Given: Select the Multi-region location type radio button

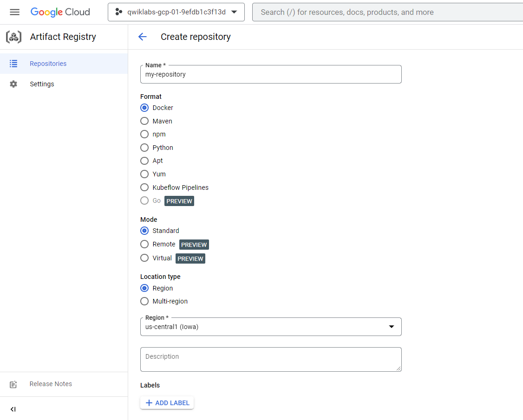Looking at the screenshot, I should 144,301.
